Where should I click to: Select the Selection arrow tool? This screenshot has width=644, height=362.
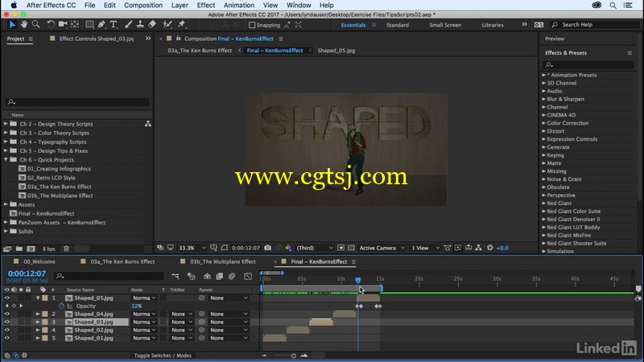[12, 25]
